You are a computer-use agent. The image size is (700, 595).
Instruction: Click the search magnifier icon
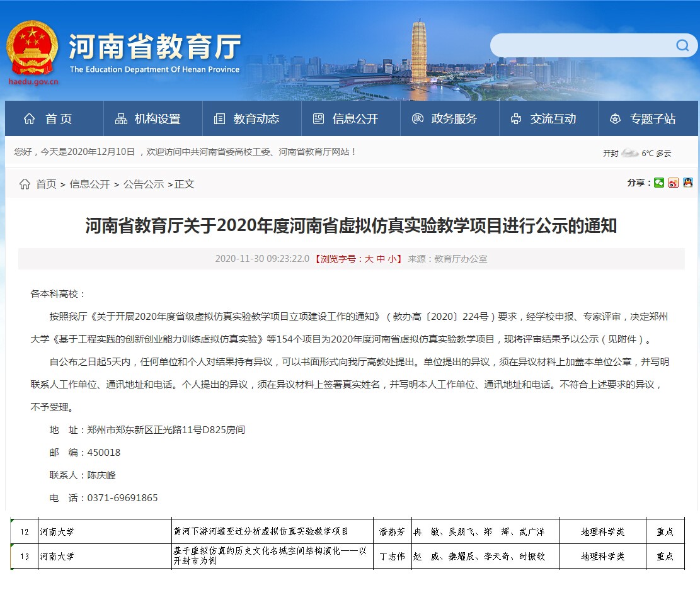(x=682, y=45)
